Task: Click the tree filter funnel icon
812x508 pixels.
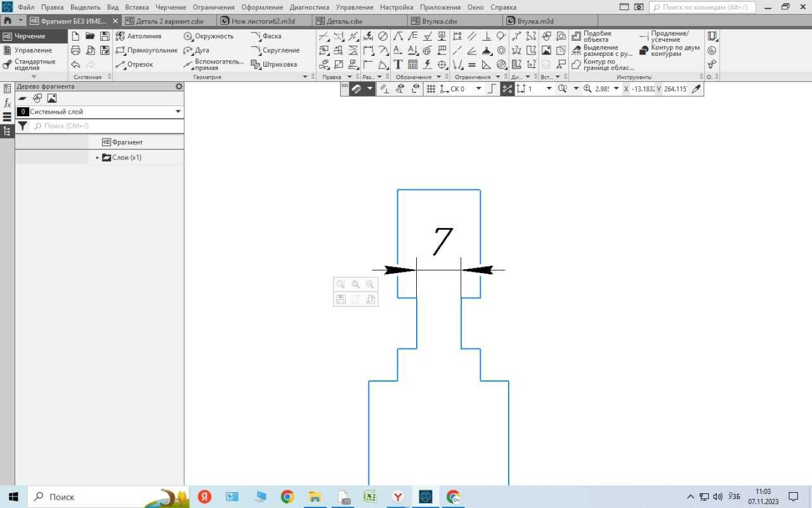Action: click(x=23, y=126)
